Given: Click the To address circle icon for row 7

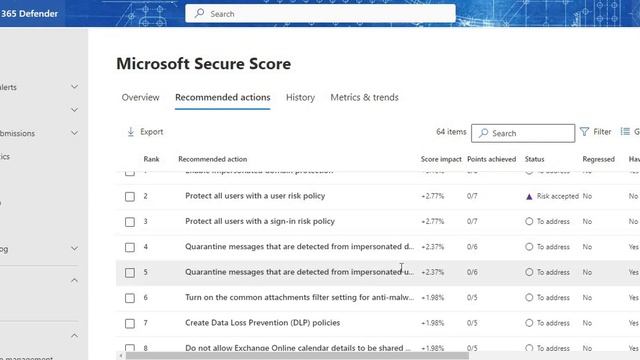Looking at the screenshot, I should point(529,323).
